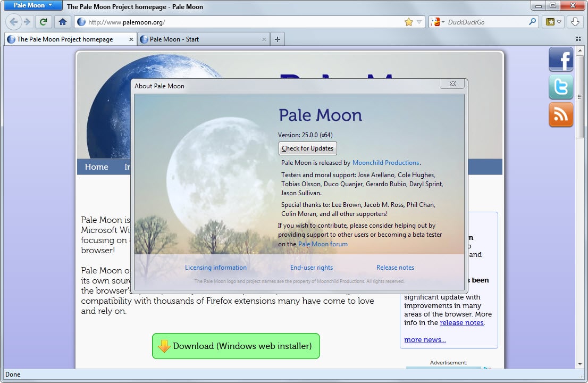The width and height of the screenshot is (588, 383).
Task: Maximize the Pale Moon browser window
Action: point(553,6)
